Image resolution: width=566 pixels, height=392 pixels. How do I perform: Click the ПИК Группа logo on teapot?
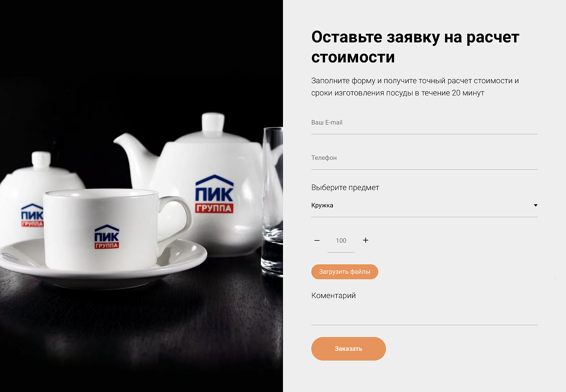(214, 194)
